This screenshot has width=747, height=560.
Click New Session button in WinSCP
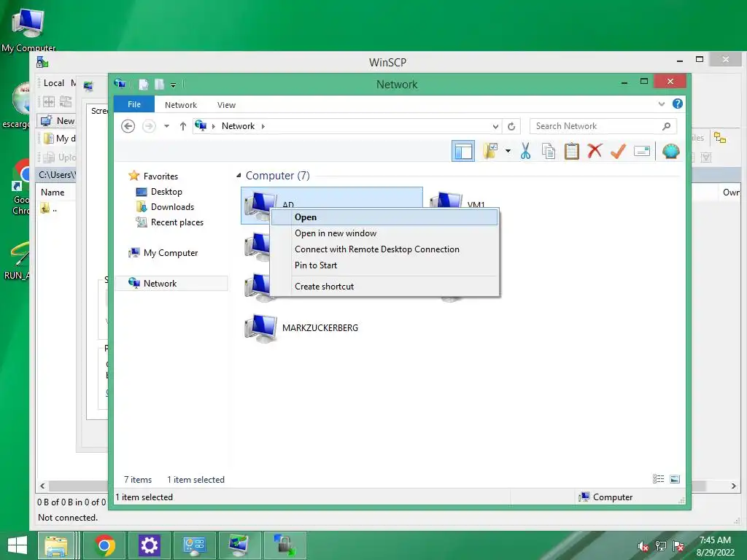(x=58, y=121)
